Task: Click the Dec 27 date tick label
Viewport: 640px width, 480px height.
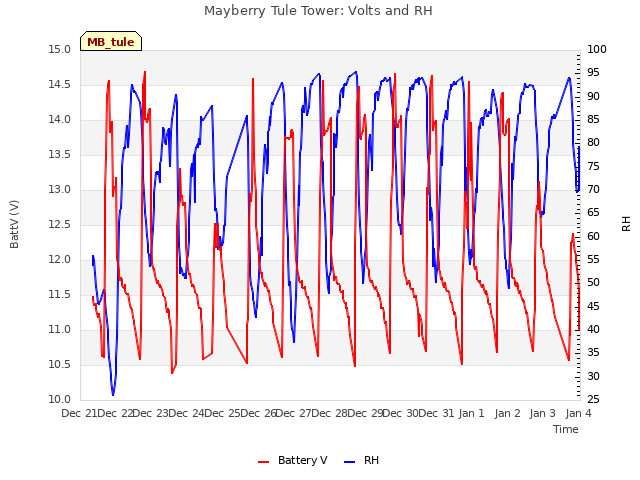Action: click(x=294, y=413)
